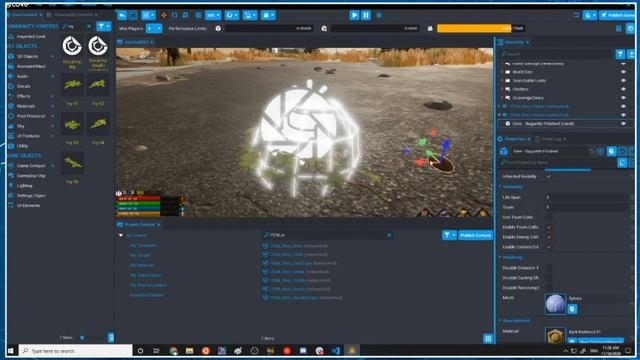Image resolution: width=640 pixels, height=360 pixels.
Task: Open the UI Elements category
Action: (x=28, y=205)
